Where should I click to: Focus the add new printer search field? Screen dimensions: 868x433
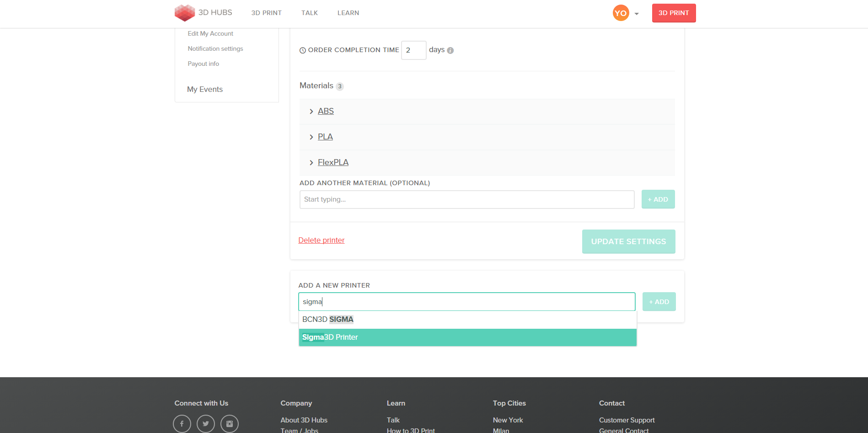click(467, 302)
